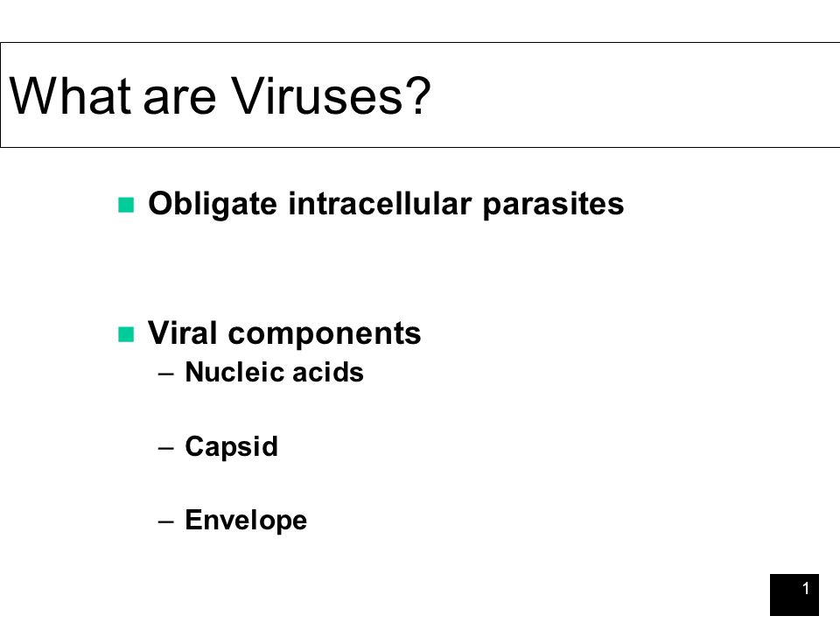
Task: Click the slide number '1' digit
Action: pyautogui.click(x=806, y=588)
